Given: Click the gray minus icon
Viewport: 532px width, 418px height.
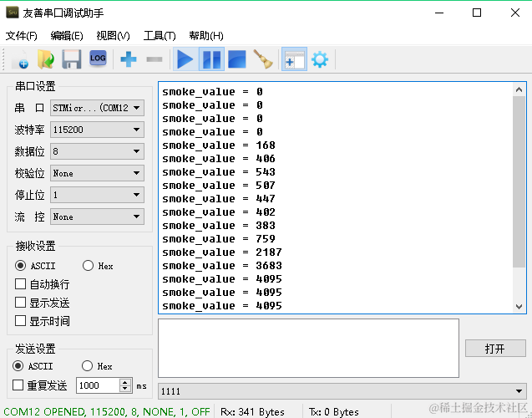Looking at the screenshot, I should click(x=155, y=59).
